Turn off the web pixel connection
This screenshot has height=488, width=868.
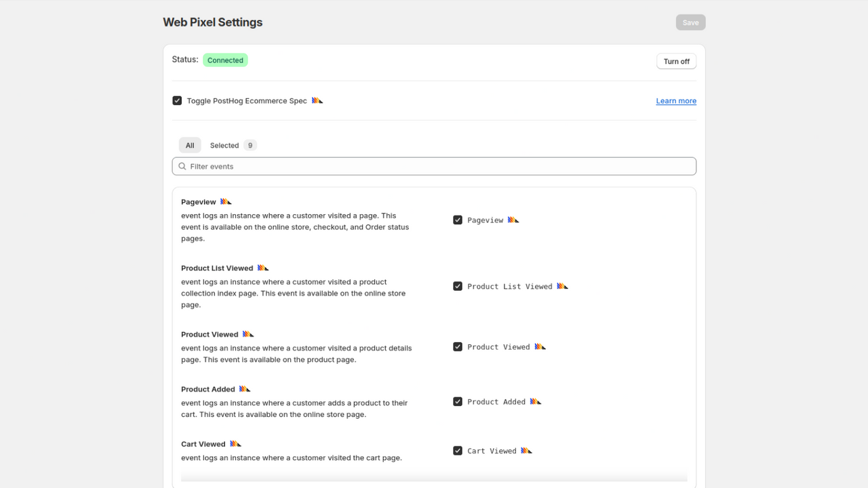676,61
